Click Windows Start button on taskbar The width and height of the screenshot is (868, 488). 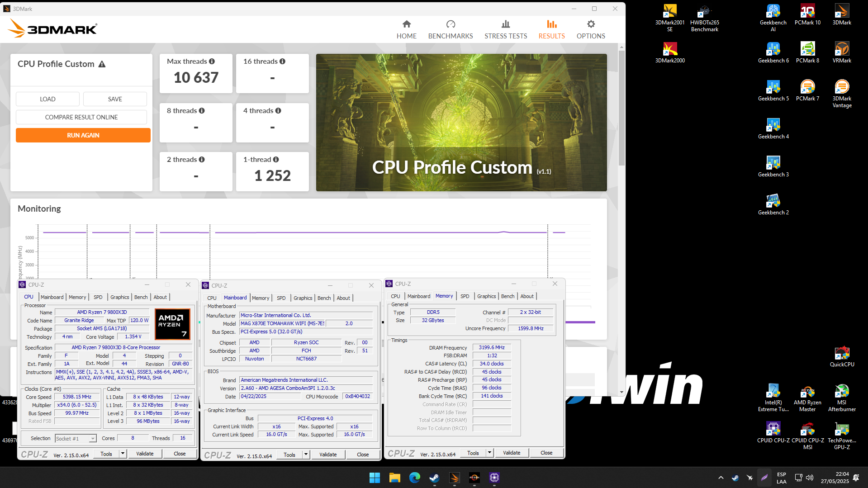[375, 478]
